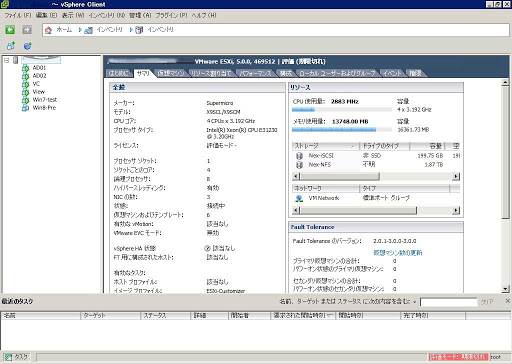This screenshot has width=512, height=364.
Task: Click the green back navigation arrow
Action: (x=10, y=30)
